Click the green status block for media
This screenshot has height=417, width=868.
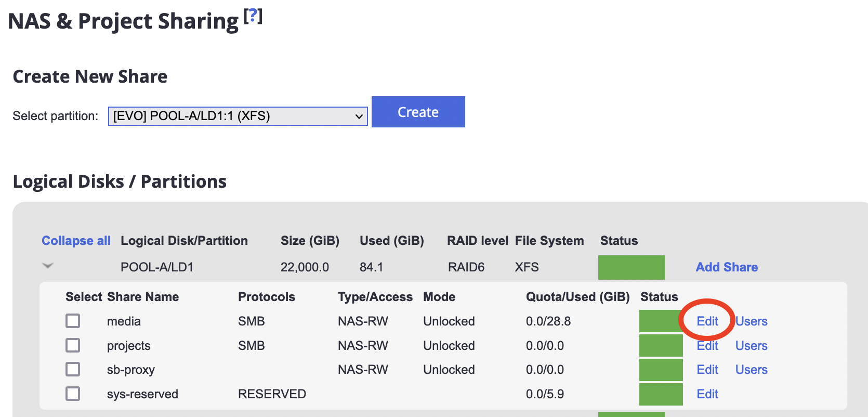[x=661, y=321]
